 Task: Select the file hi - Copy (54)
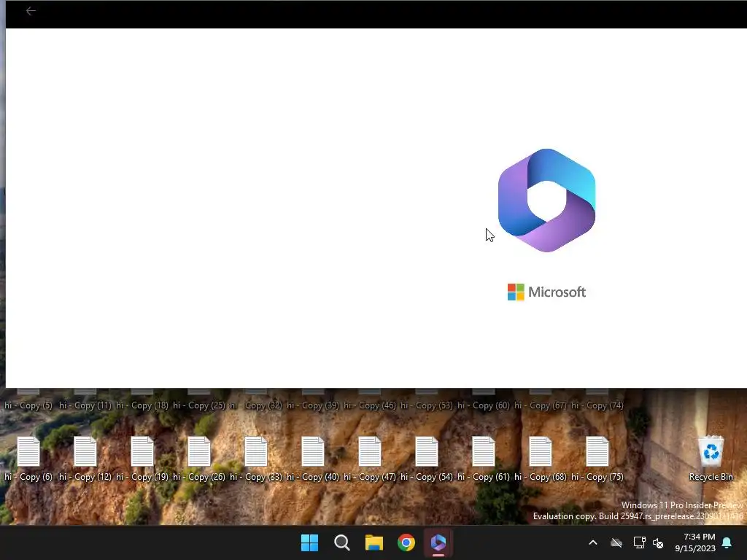[x=427, y=459]
